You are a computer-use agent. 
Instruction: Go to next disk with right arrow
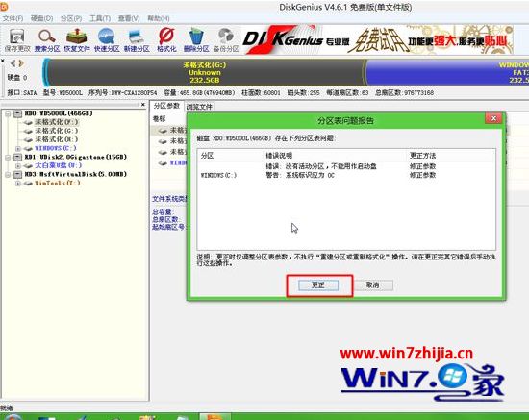click(x=21, y=63)
